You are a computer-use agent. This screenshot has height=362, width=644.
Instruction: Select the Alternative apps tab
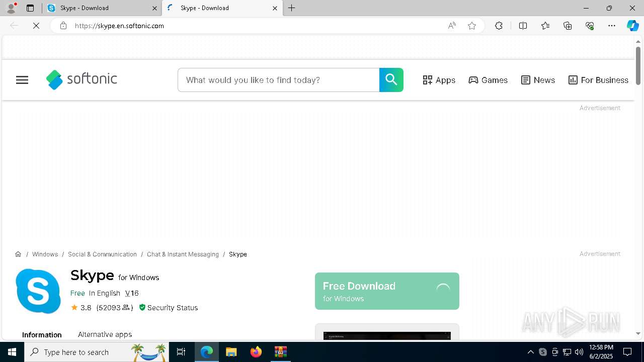(x=105, y=334)
